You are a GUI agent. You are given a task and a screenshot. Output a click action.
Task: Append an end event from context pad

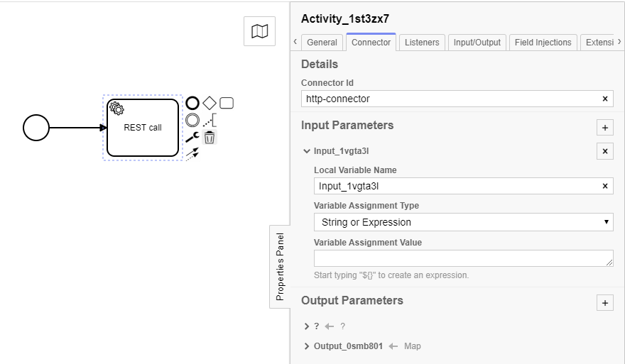click(192, 104)
